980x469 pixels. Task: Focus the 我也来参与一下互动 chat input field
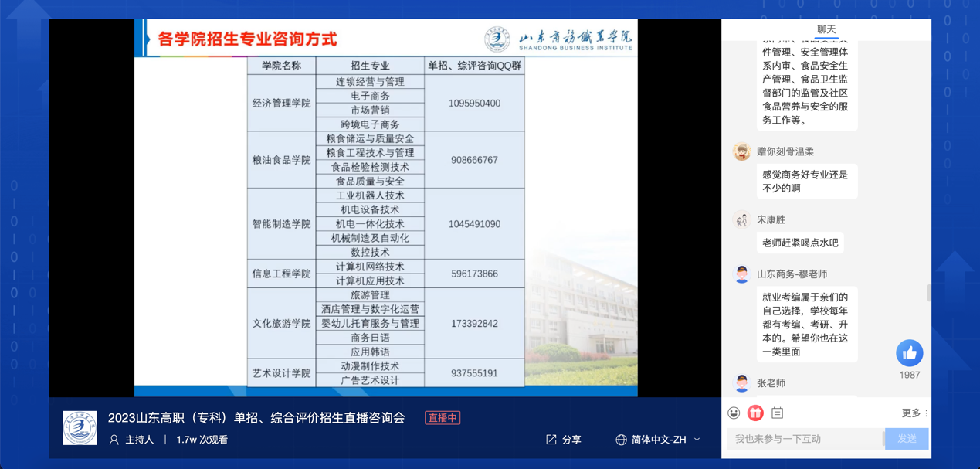[x=803, y=439]
